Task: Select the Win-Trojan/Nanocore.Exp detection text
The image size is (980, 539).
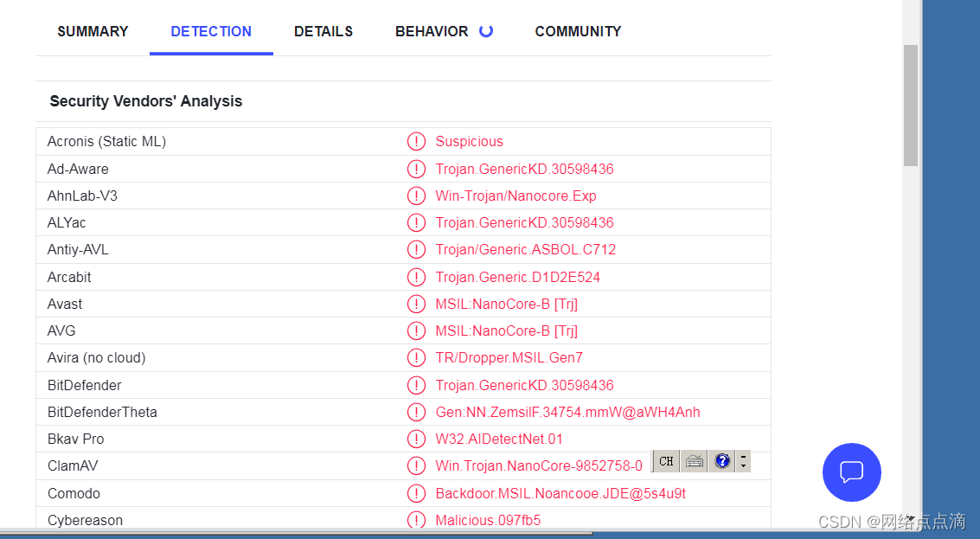Action: pyautogui.click(x=516, y=196)
